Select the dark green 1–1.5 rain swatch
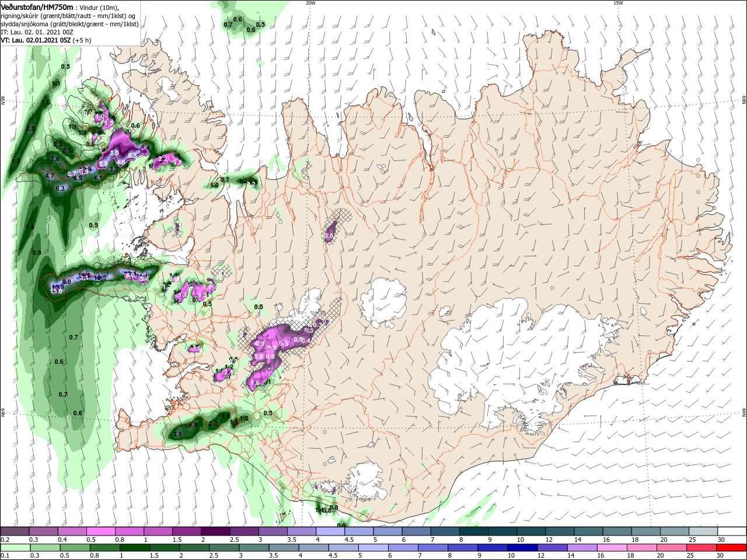 tap(135, 548)
